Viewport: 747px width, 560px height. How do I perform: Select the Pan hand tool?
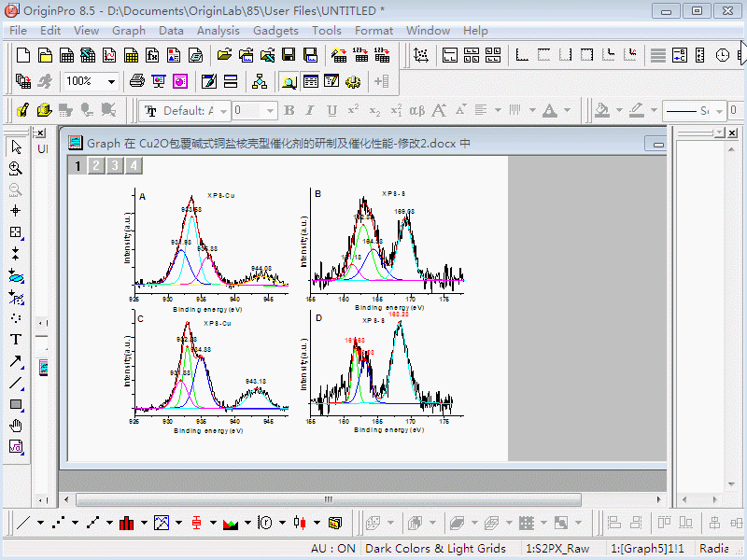(16, 427)
